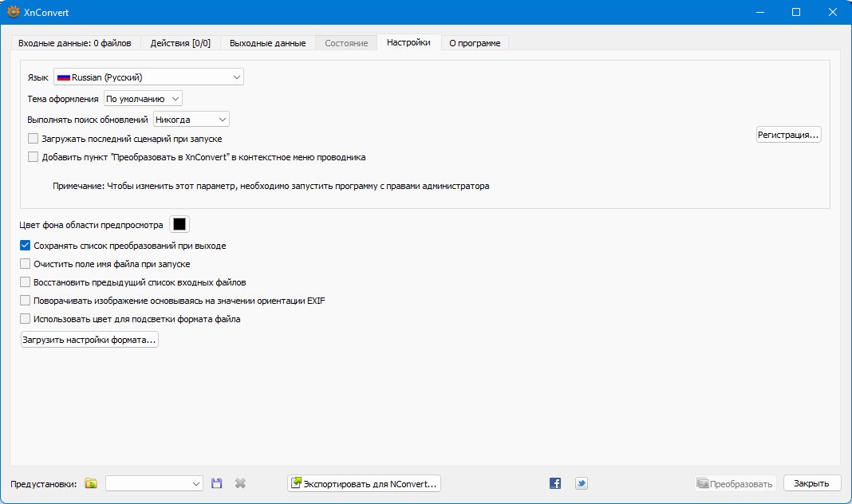Open the Facebook link icon
The image size is (852, 504).
click(554, 483)
